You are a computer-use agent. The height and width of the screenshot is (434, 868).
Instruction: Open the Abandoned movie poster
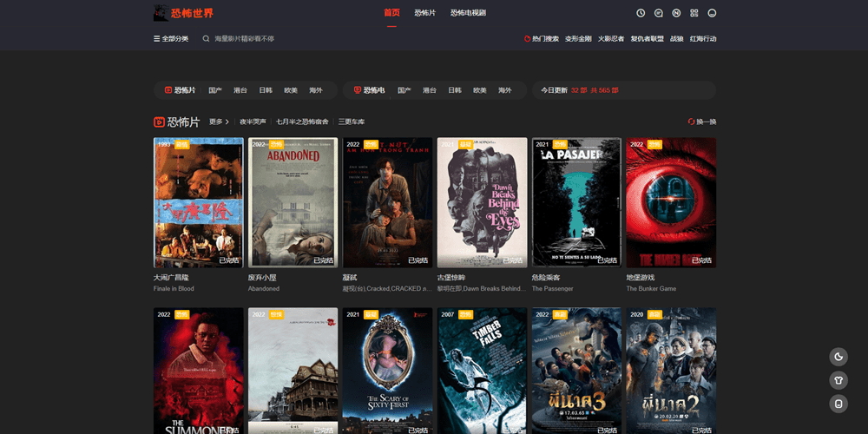(x=293, y=202)
